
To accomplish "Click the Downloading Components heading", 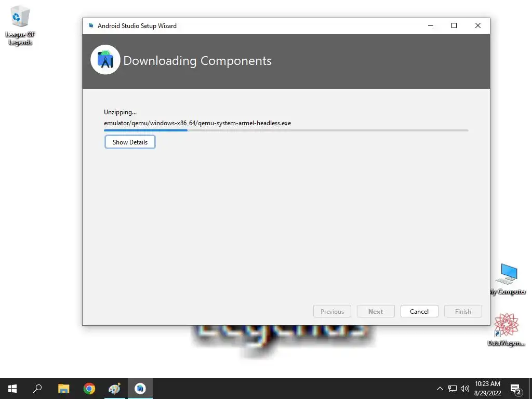I will 197,61.
